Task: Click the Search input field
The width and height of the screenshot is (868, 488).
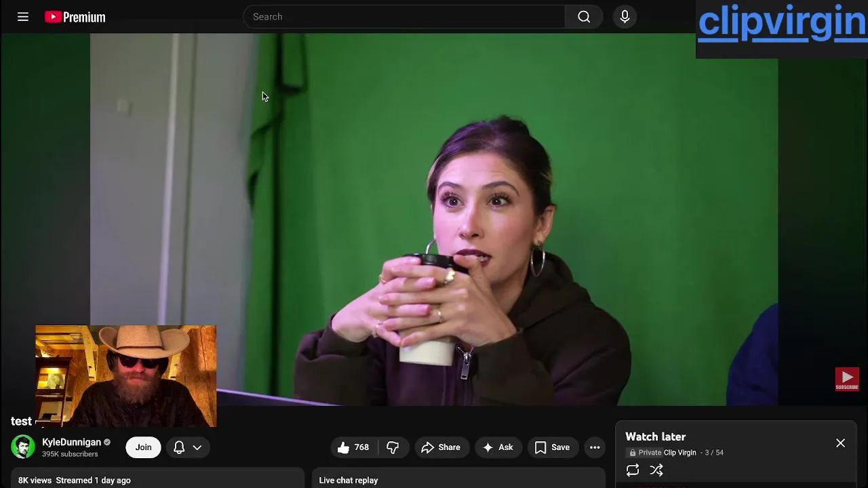Action: (x=404, y=17)
